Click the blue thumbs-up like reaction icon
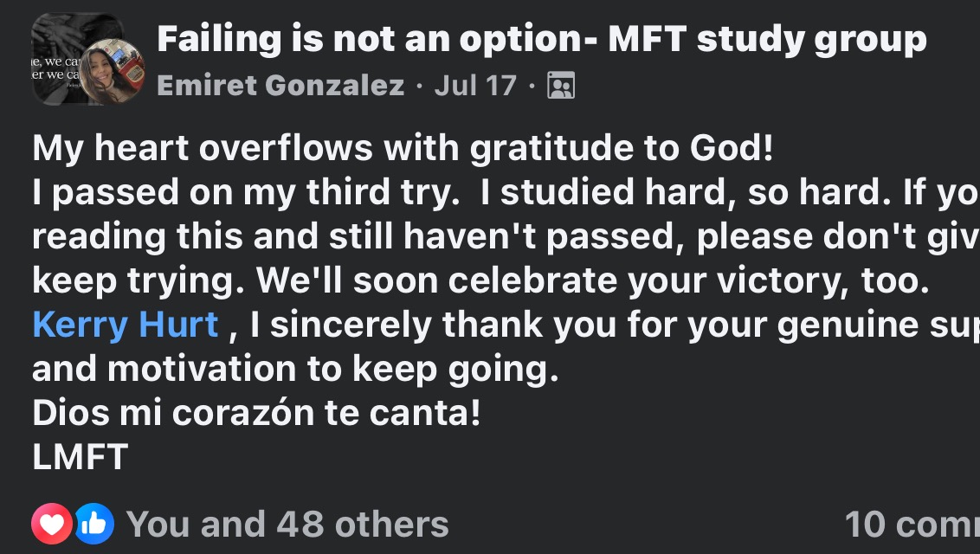Screen dimensions: 980x554 click(x=93, y=524)
